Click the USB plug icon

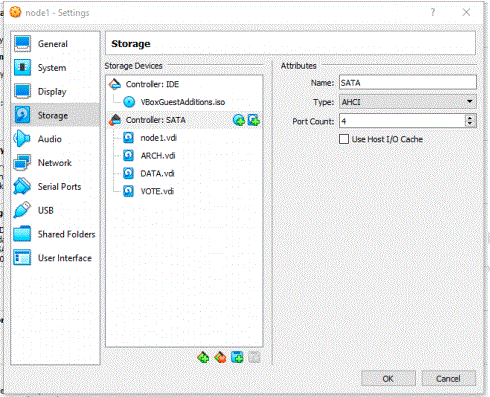(x=22, y=210)
